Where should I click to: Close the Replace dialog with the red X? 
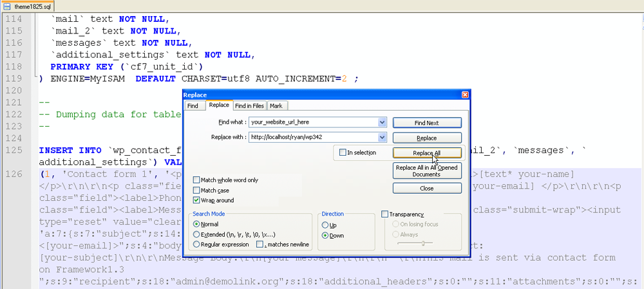point(465,95)
